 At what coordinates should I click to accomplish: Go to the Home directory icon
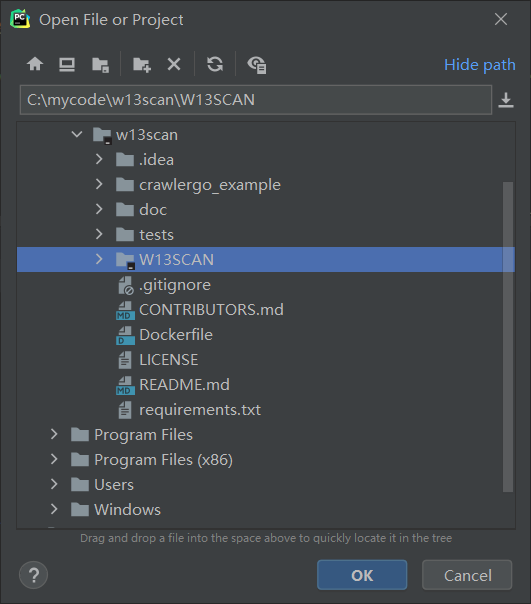[35, 64]
